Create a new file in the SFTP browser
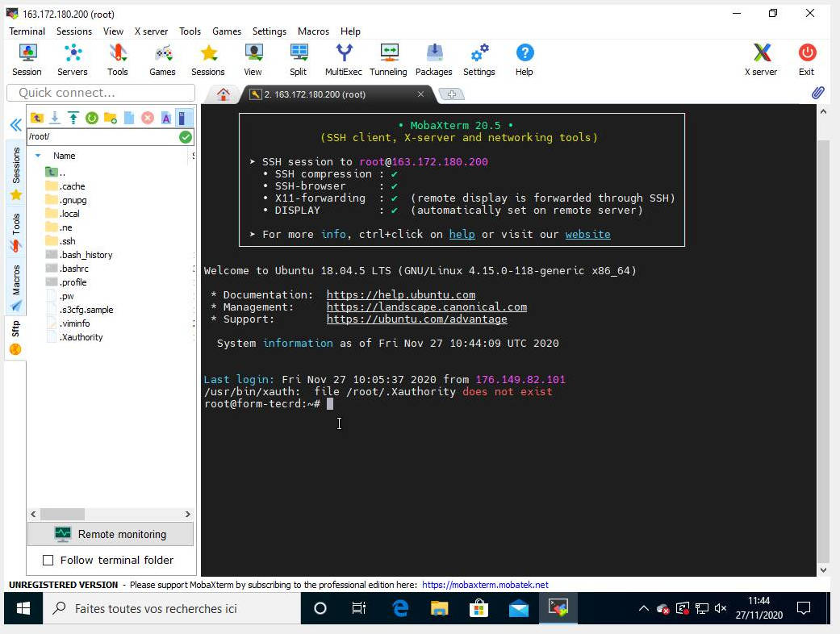This screenshot has width=840, height=634. click(x=129, y=118)
